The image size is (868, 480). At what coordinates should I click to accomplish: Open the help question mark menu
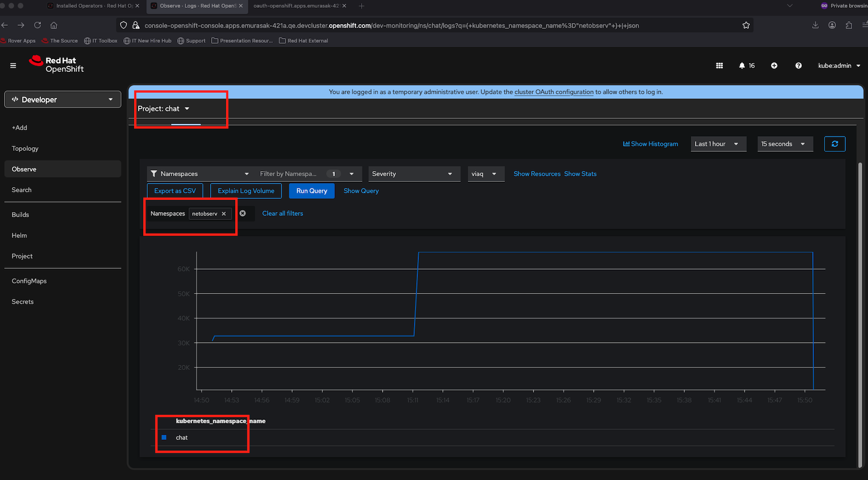[x=798, y=66]
